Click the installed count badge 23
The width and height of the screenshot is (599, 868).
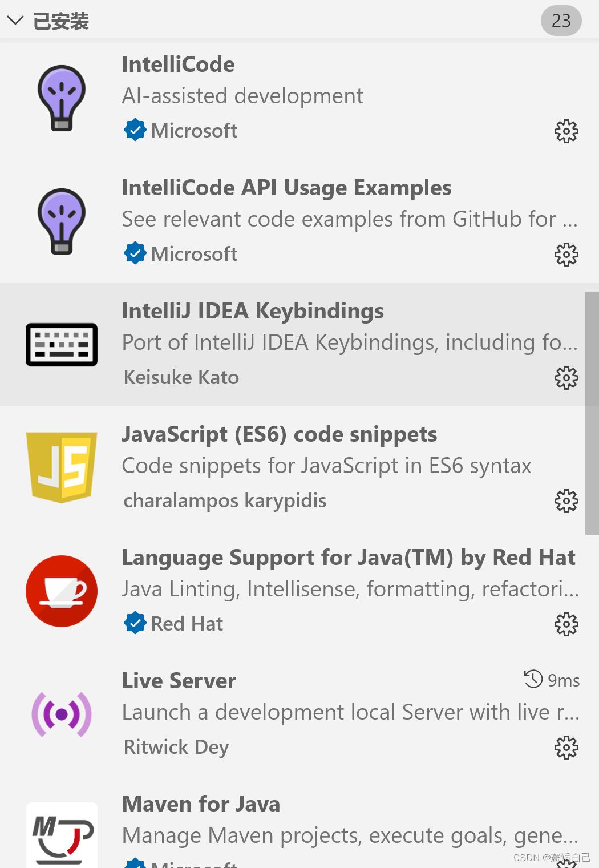point(561,21)
